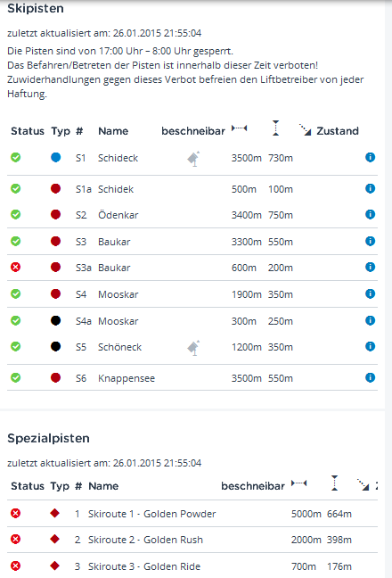The image size is (392, 578).
Task: Click info icon for S3a Baukar
Action: [x=370, y=267]
